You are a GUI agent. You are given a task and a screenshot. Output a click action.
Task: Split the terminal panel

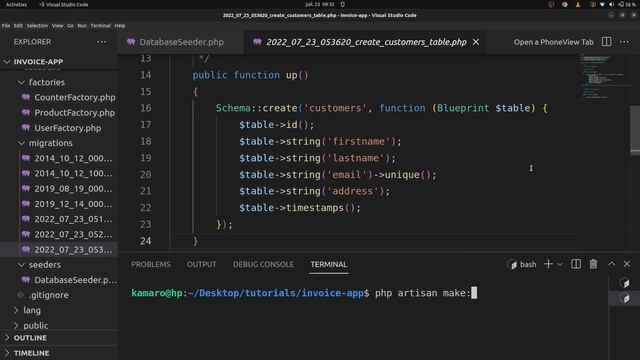coord(576,264)
